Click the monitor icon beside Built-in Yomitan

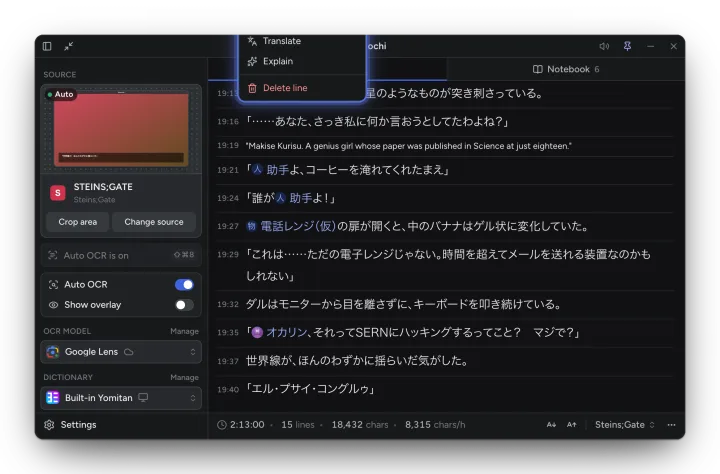coord(143,398)
